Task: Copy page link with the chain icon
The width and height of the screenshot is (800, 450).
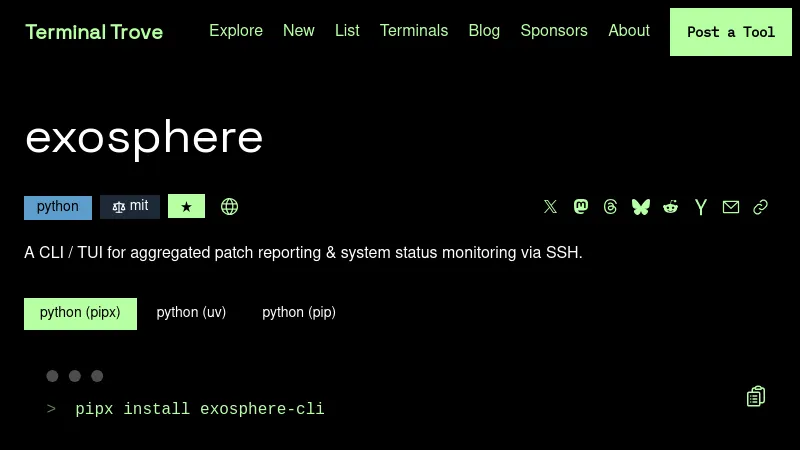Action: (x=761, y=207)
